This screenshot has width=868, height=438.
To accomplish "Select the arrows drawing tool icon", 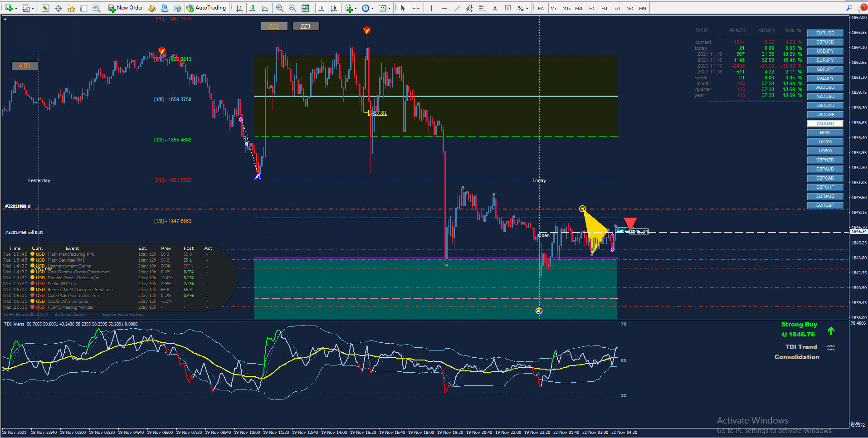I will click(520, 8).
